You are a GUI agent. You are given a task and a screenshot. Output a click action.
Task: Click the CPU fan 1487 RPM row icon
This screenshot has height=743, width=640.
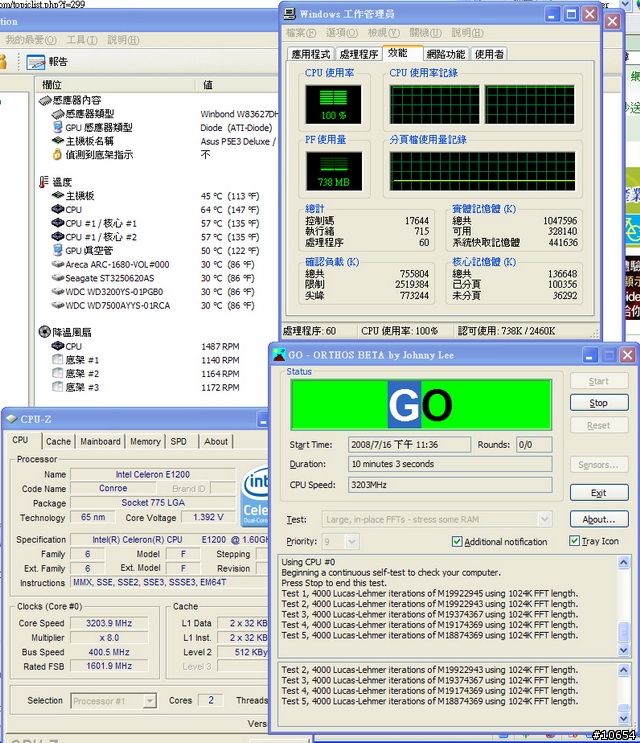(58, 346)
